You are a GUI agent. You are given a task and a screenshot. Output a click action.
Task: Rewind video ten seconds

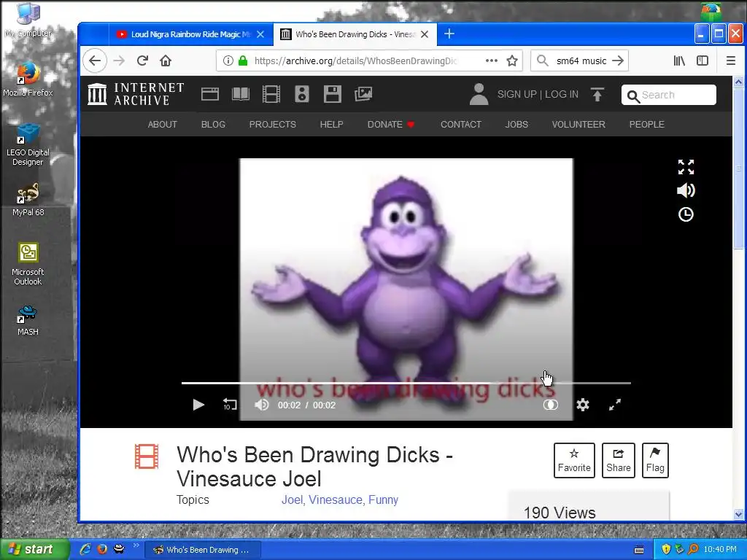(x=230, y=405)
